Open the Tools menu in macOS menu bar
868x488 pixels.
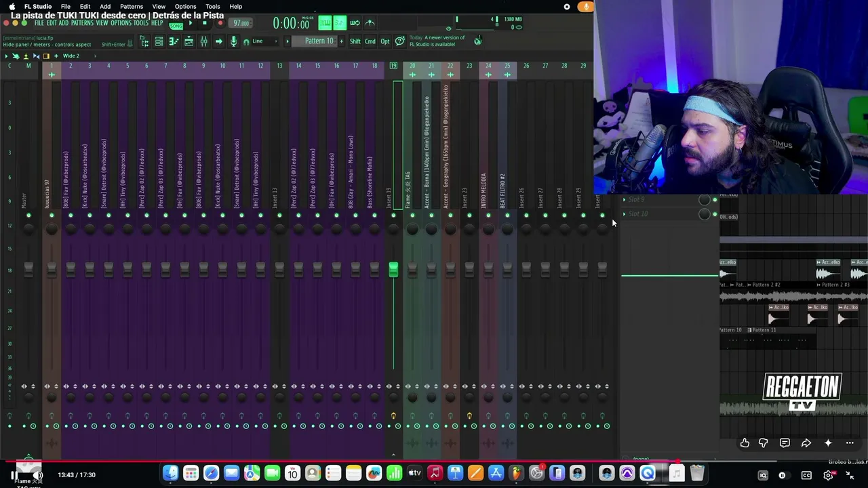point(213,7)
